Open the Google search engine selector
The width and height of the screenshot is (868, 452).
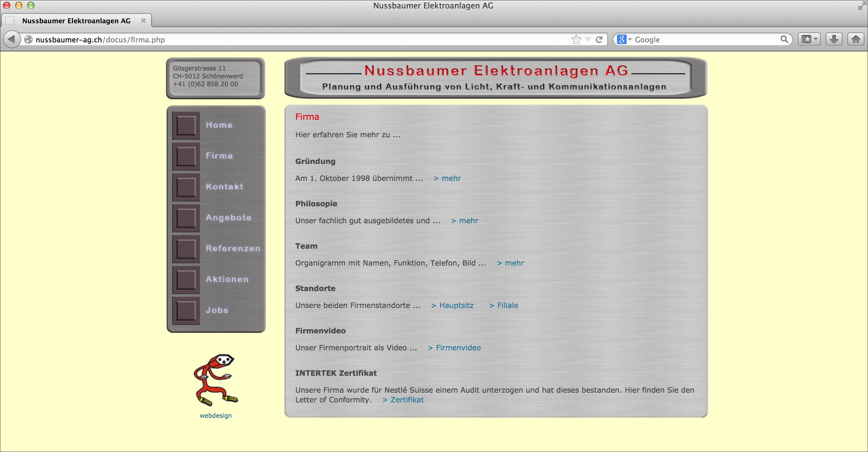[624, 40]
